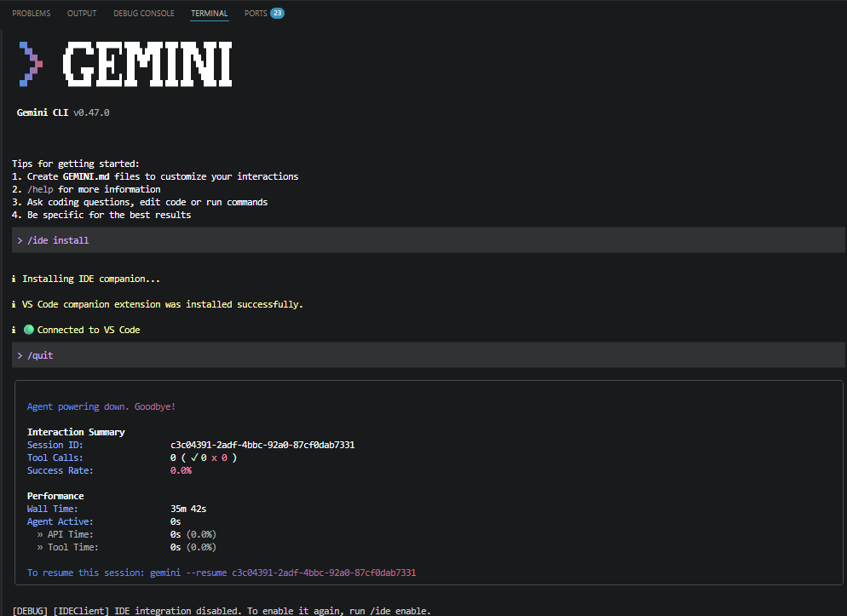Click the 'Session ID:' label
The height and width of the screenshot is (616, 847).
click(55, 445)
